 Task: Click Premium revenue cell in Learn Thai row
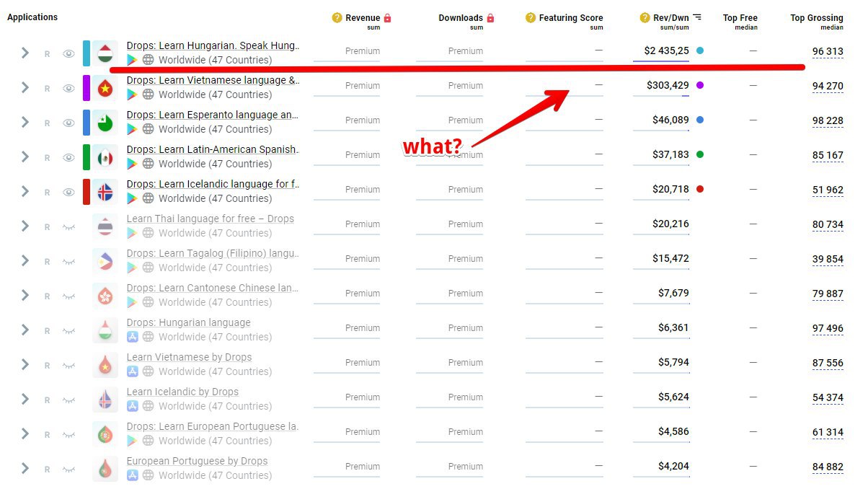363,224
